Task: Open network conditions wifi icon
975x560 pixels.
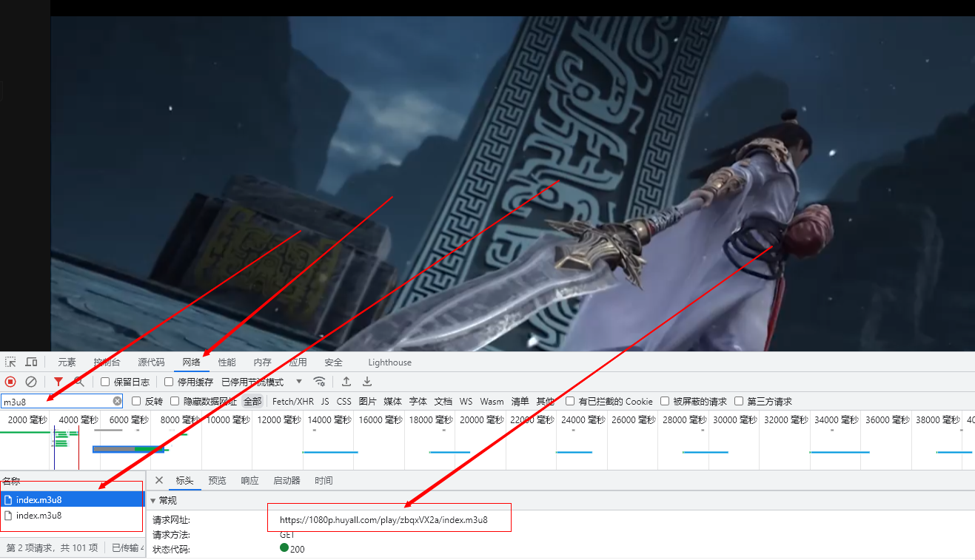Action: pos(320,382)
